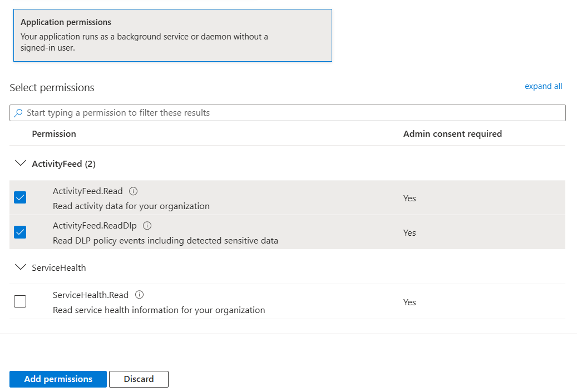577x392 pixels.
Task: Click the ActivityFeed (2) group heading
Action: click(x=63, y=164)
